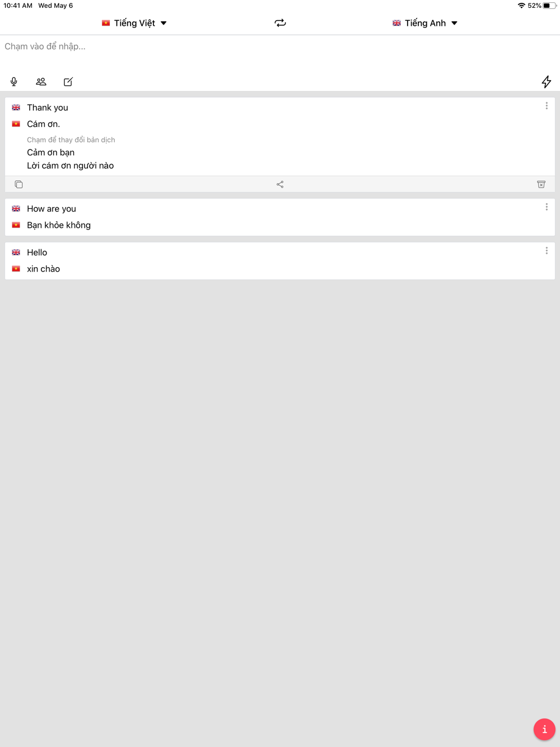Select the xin chào translation text
This screenshot has width=560, height=747.
point(44,269)
